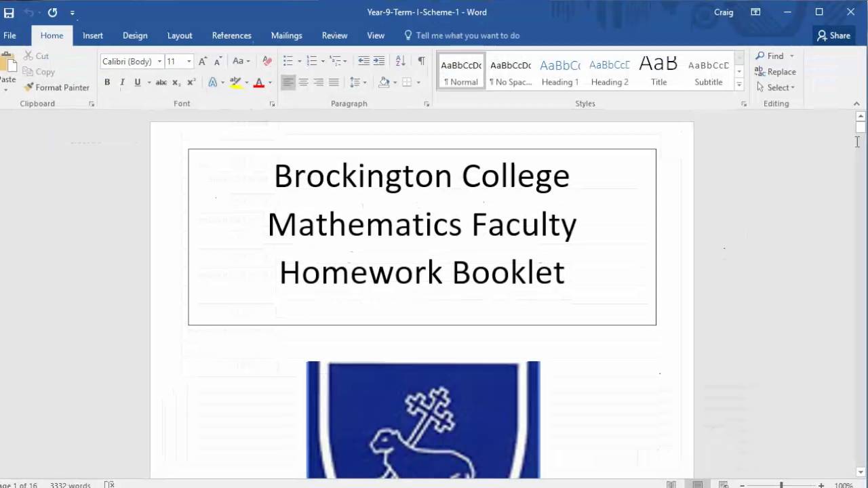This screenshot has height=488, width=868.
Task: Apply the Subtitle style
Action: pos(709,71)
